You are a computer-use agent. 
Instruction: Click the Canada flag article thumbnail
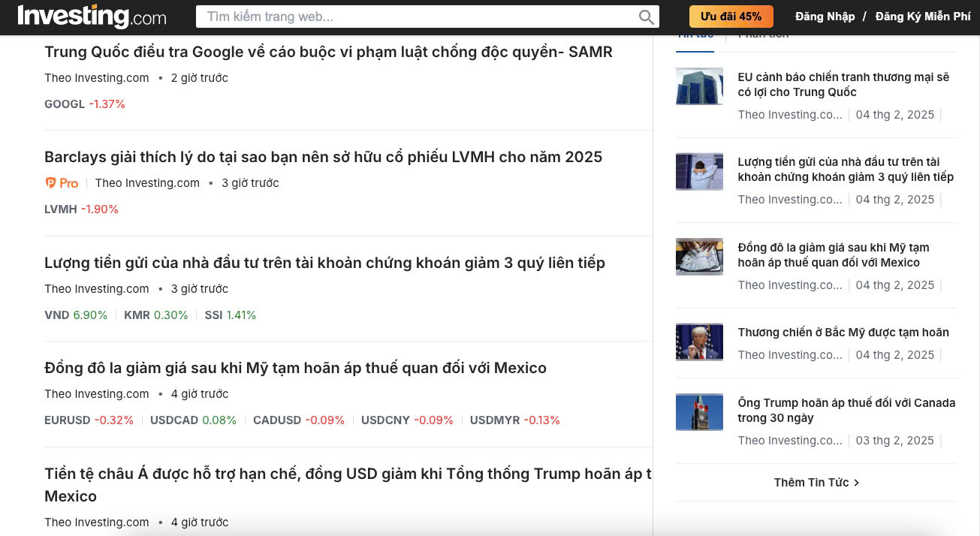pos(699,412)
